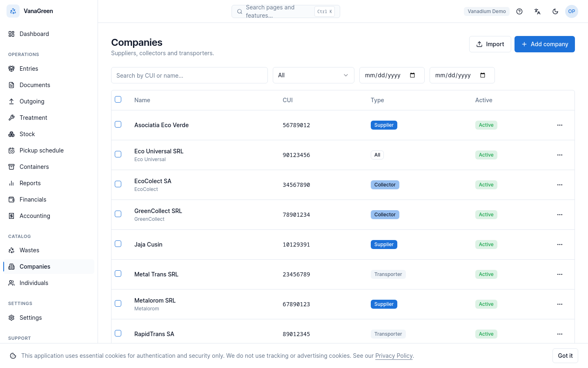This screenshot has width=588, height=368.
Task: Click the Settings gear icon in sidebar
Action: [11, 318]
